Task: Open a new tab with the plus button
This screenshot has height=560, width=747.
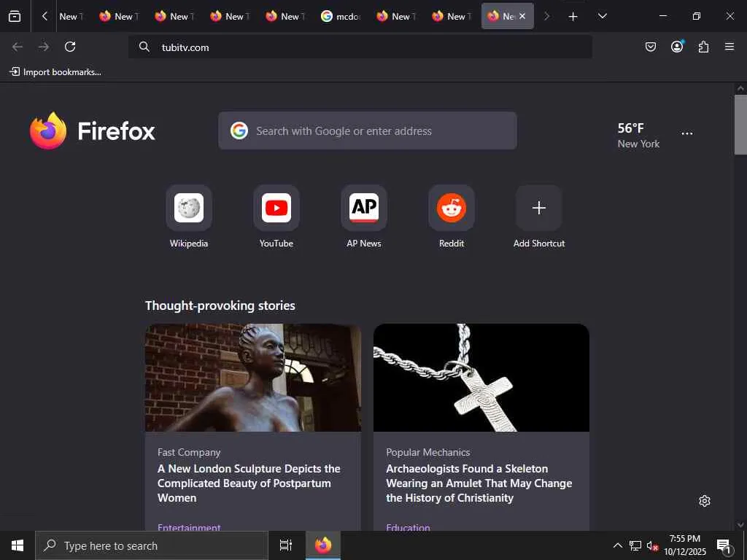Action: point(573,16)
